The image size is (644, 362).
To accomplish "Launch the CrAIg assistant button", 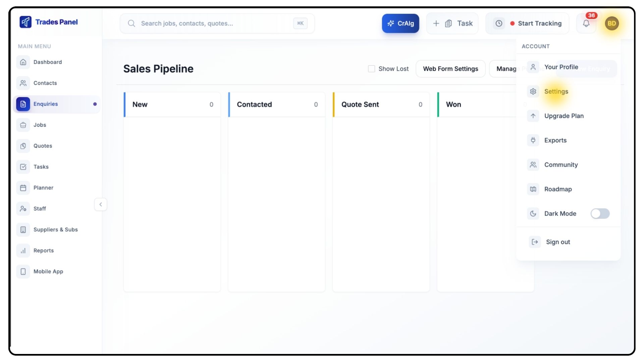I will pos(400,23).
